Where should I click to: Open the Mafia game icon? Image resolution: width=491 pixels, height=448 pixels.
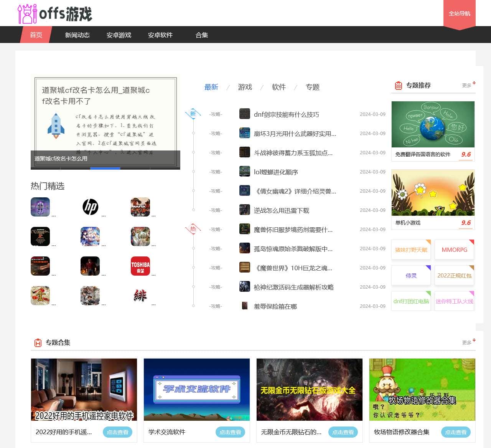point(140,207)
